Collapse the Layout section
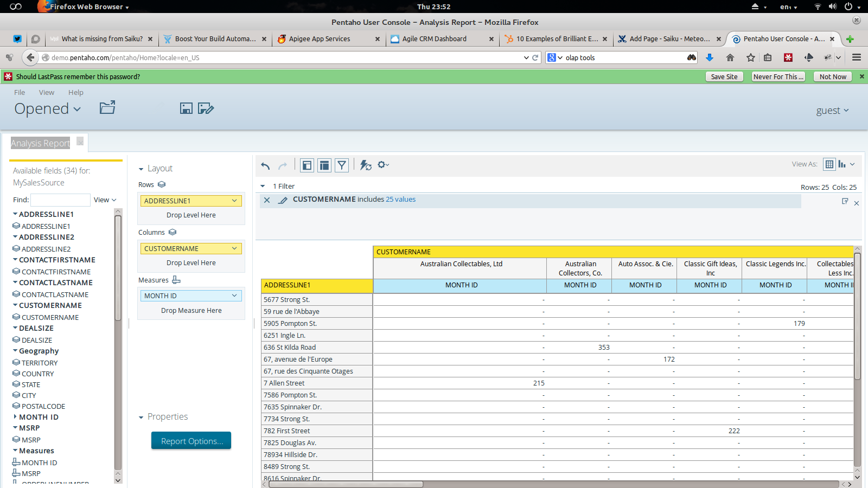Screen dimensions: 868x488 click(141, 169)
